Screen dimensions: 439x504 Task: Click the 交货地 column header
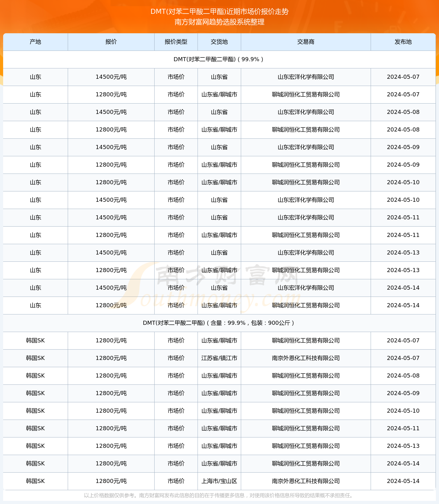pos(219,42)
